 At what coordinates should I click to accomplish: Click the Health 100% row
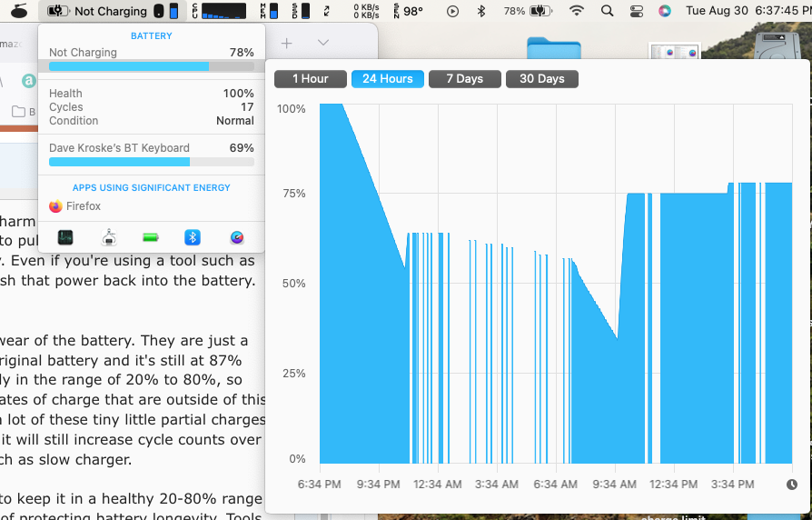tap(151, 94)
